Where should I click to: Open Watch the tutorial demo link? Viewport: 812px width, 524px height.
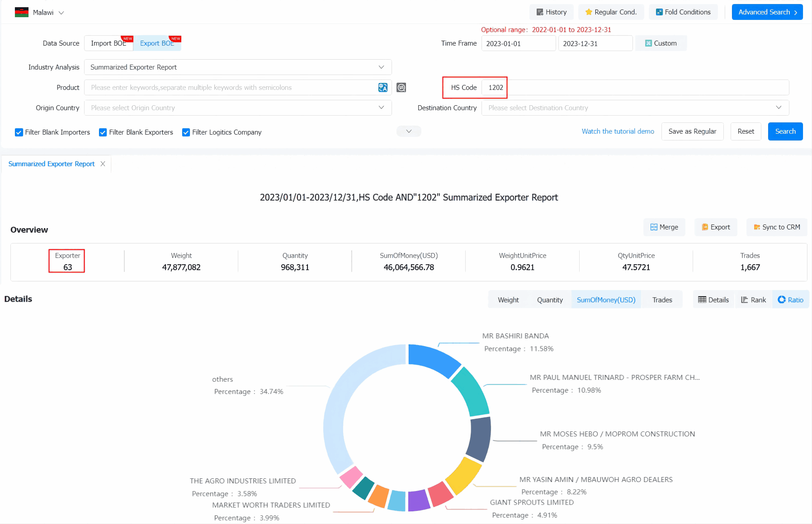coord(618,131)
